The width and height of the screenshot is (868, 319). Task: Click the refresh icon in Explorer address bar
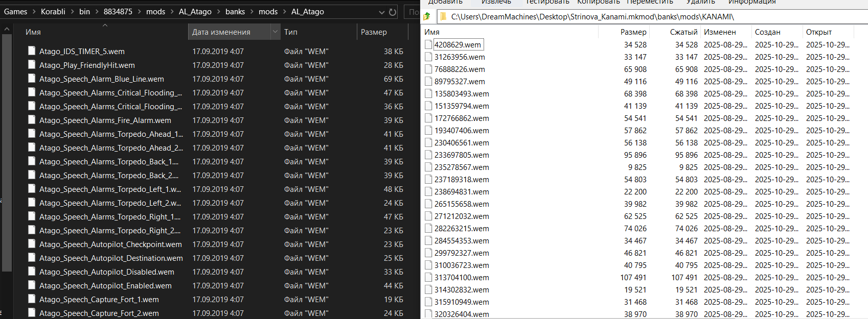click(x=393, y=12)
